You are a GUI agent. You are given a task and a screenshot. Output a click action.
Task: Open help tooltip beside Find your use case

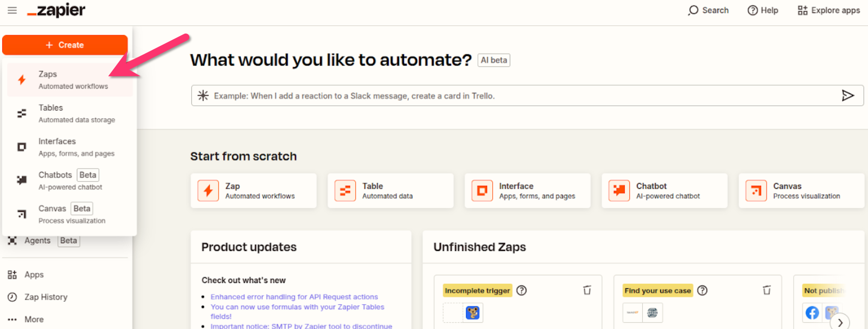(x=703, y=290)
